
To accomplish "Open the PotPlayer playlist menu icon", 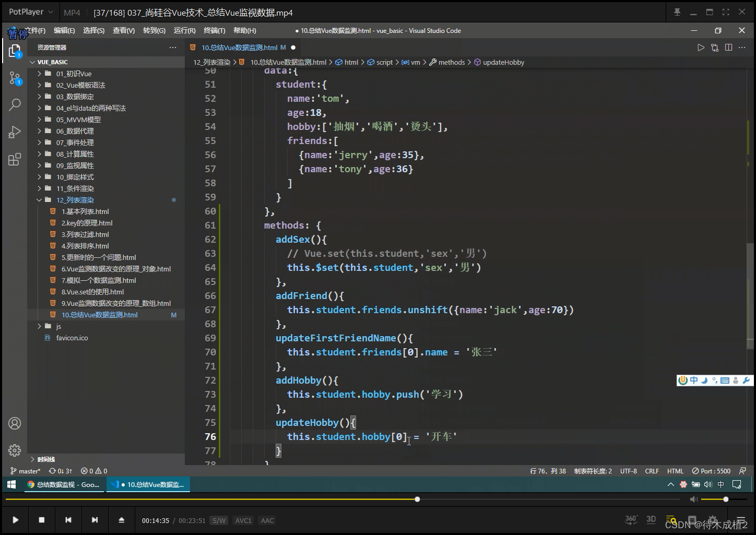I will (x=741, y=520).
